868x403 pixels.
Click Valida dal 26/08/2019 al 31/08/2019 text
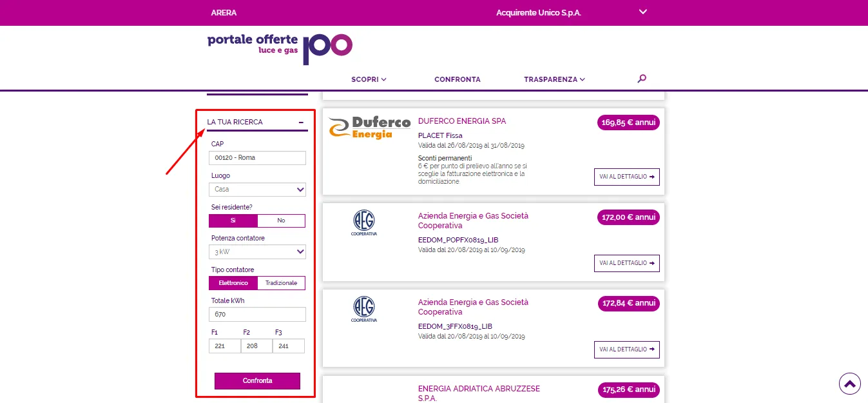[x=472, y=146]
